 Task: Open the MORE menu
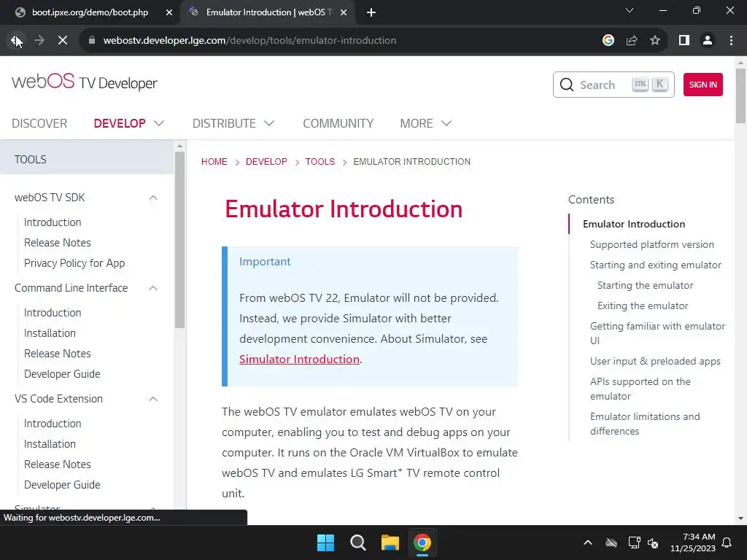(x=417, y=123)
